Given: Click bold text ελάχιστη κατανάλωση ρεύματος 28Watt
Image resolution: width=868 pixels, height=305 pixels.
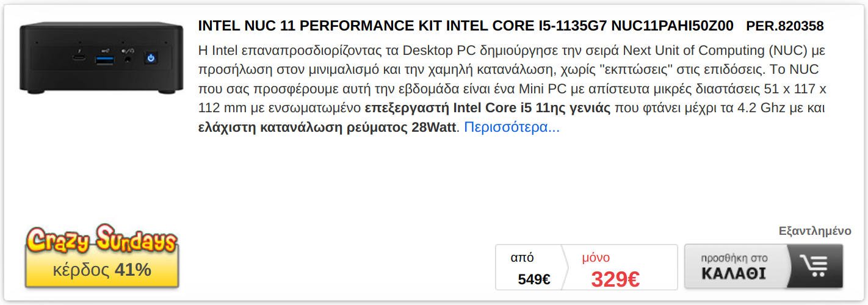Looking at the screenshot, I should click(x=327, y=127).
